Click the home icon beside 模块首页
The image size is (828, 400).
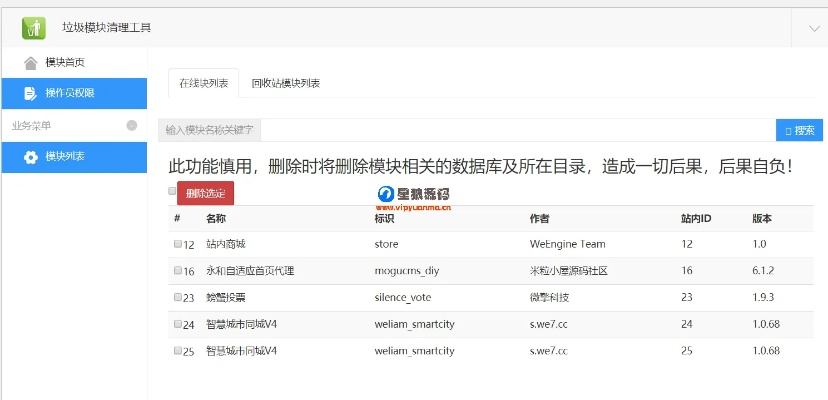(31, 63)
